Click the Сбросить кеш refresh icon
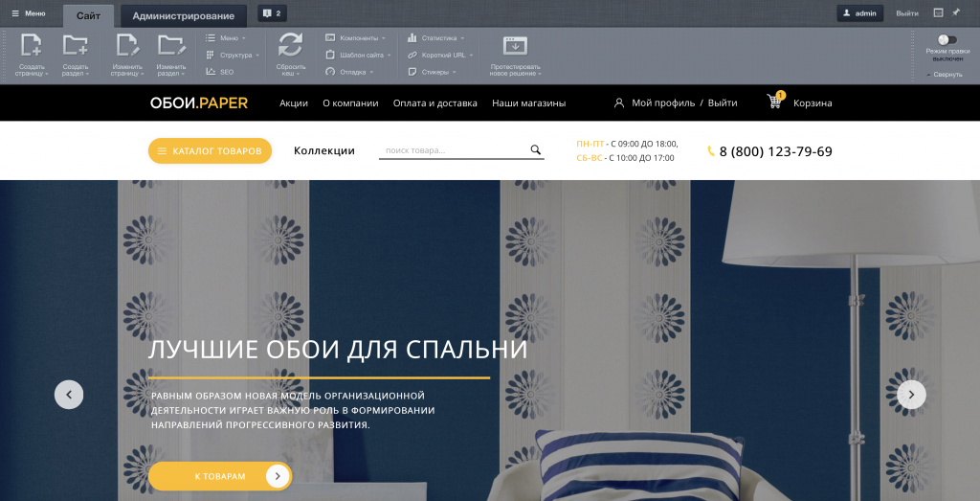The image size is (980, 501). [291, 46]
